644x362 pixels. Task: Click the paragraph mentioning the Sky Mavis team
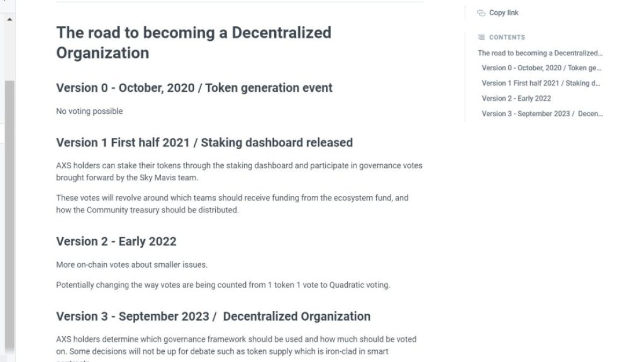[x=239, y=172]
